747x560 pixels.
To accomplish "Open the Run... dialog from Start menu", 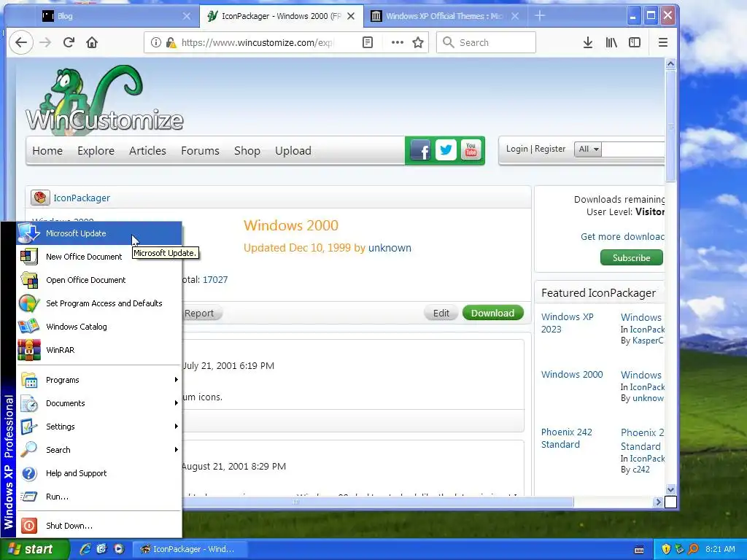I will point(99,497).
